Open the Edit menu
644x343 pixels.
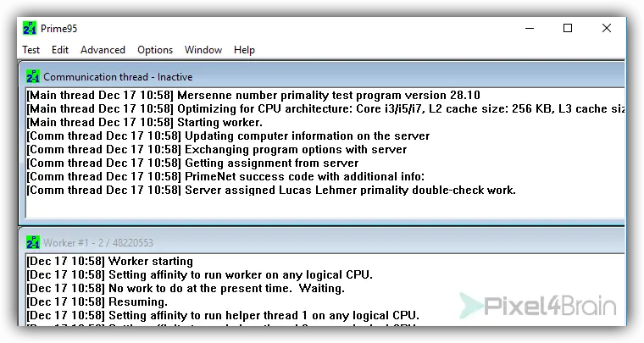click(60, 50)
